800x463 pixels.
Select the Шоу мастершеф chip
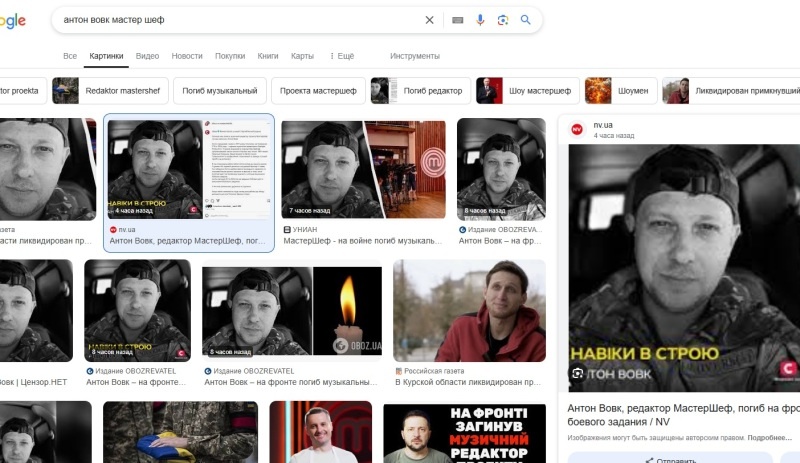click(528, 91)
